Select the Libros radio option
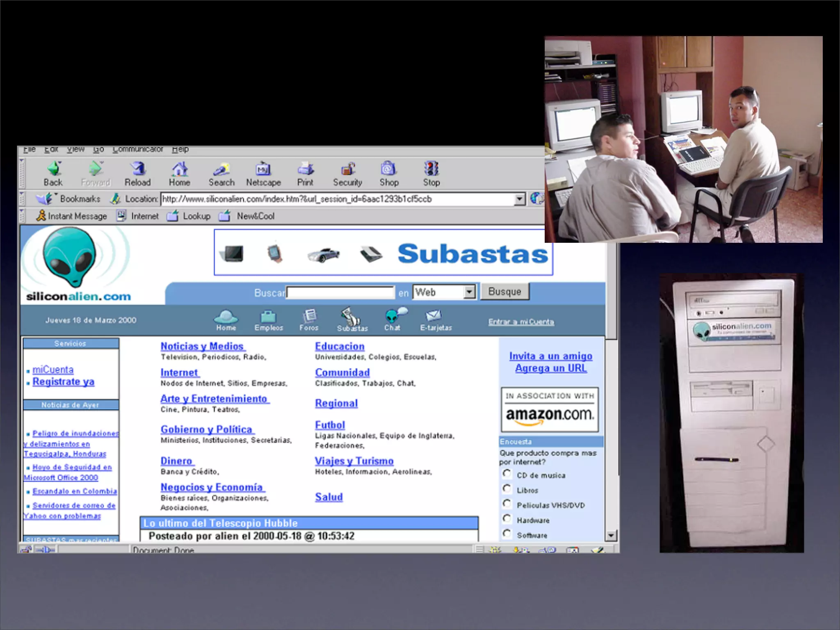840x630 pixels. pyautogui.click(x=507, y=489)
